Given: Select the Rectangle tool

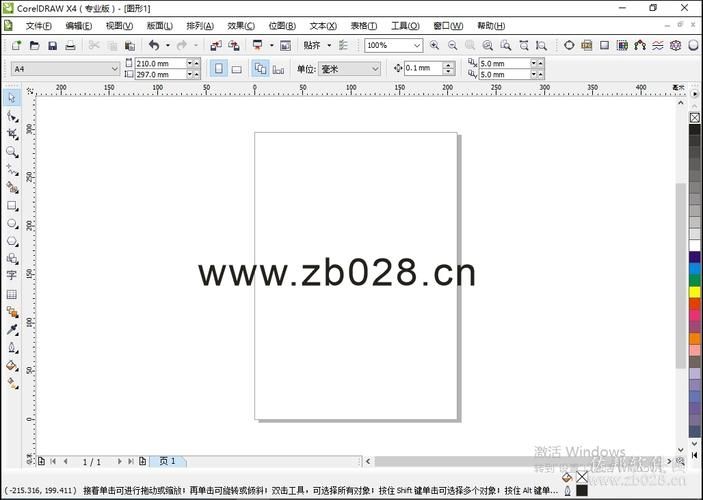Looking at the screenshot, I should [12, 206].
